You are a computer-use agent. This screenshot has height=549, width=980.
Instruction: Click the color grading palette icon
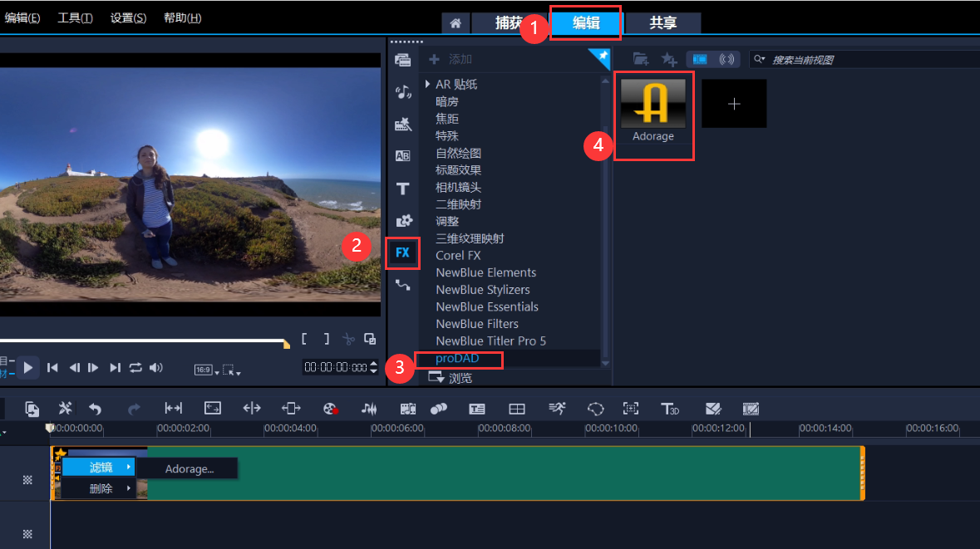tap(331, 408)
